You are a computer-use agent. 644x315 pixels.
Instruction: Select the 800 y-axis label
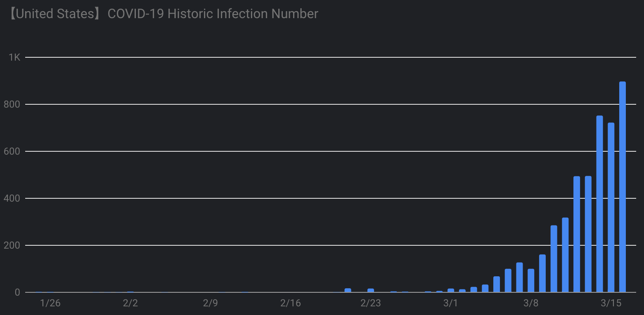pyautogui.click(x=12, y=104)
